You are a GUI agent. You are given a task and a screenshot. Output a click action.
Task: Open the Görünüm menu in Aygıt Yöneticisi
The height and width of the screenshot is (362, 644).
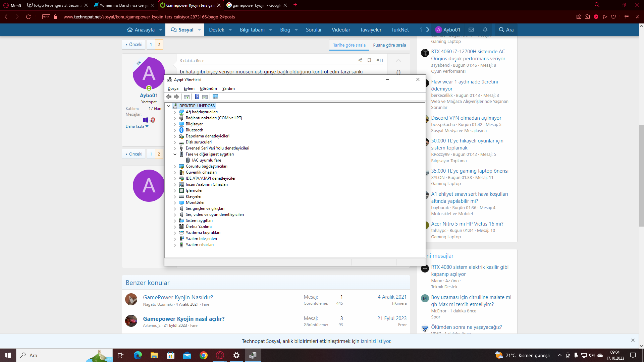point(208,88)
